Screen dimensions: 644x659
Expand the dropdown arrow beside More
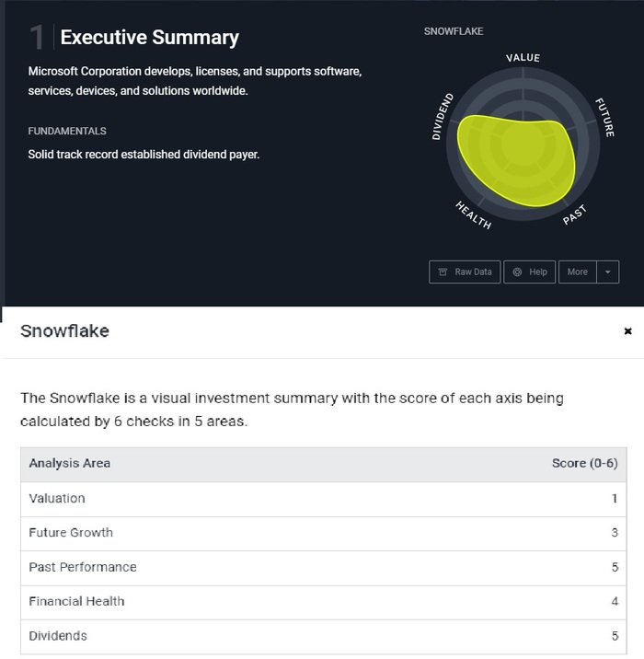tap(608, 272)
